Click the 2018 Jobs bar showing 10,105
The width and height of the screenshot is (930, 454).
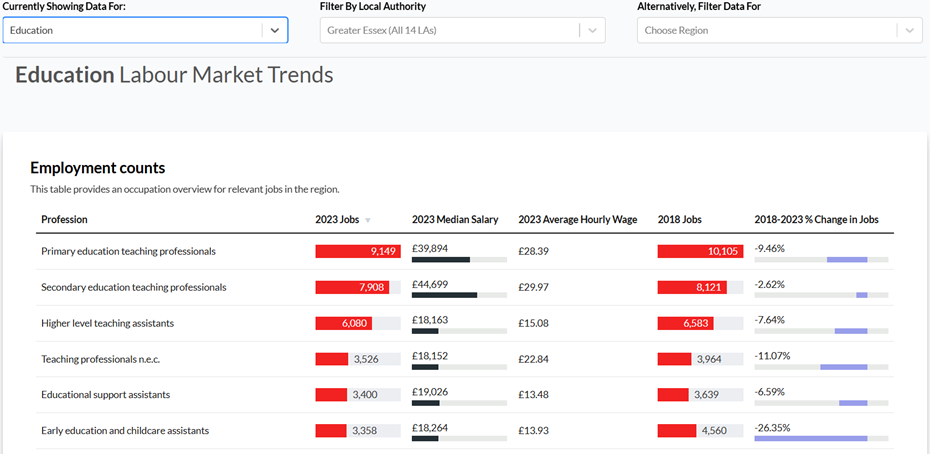pos(698,251)
